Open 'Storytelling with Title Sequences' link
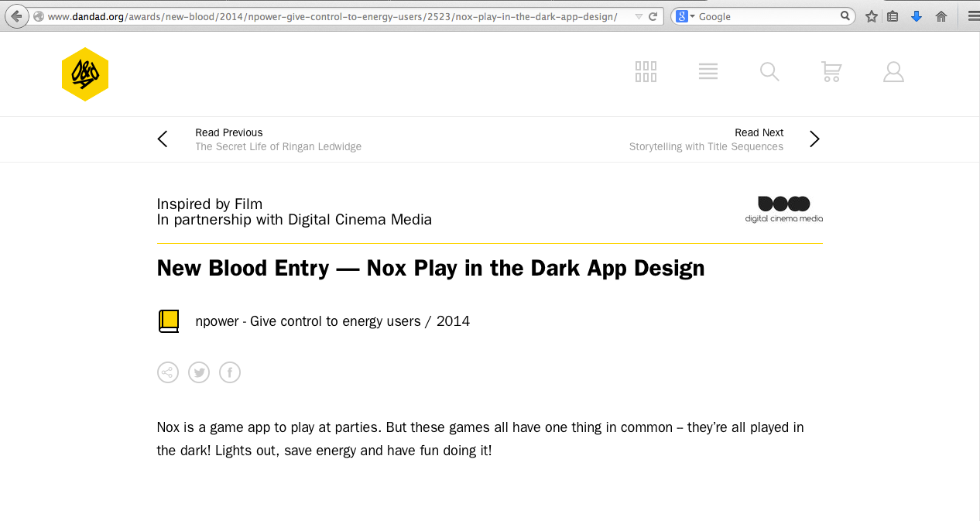The height and width of the screenshot is (521, 980). pos(706,147)
